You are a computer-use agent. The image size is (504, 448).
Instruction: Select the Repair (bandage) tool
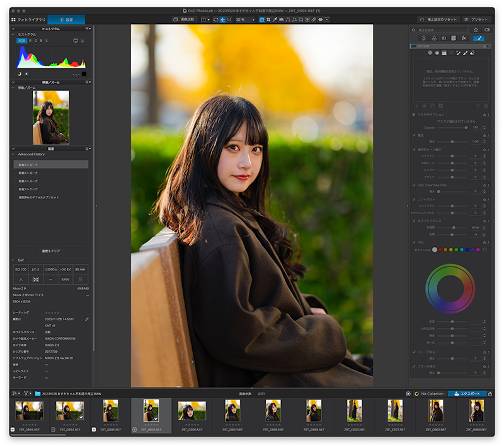tap(314, 20)
